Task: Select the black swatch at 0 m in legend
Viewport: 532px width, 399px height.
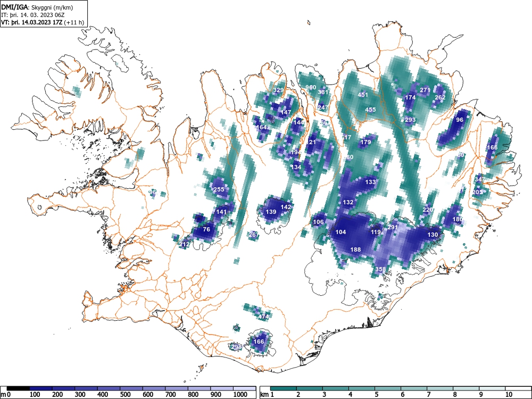Action: point(18,388)
